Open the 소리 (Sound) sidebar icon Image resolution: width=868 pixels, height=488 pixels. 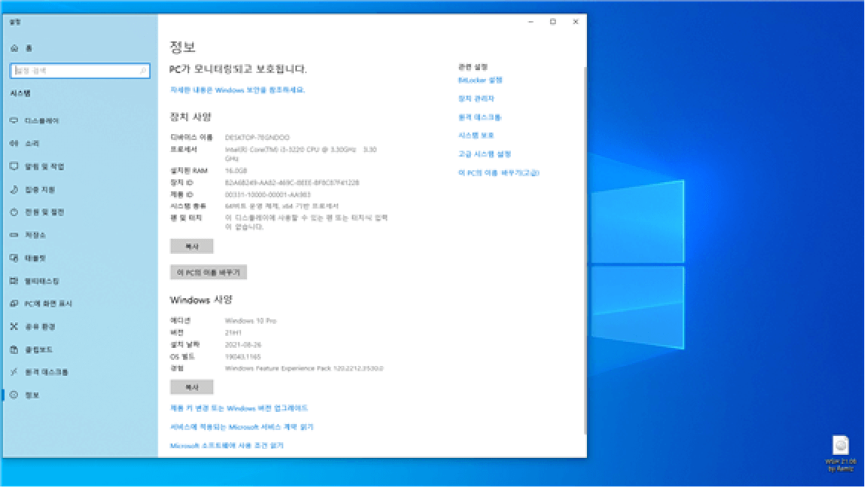click(14, 143)
